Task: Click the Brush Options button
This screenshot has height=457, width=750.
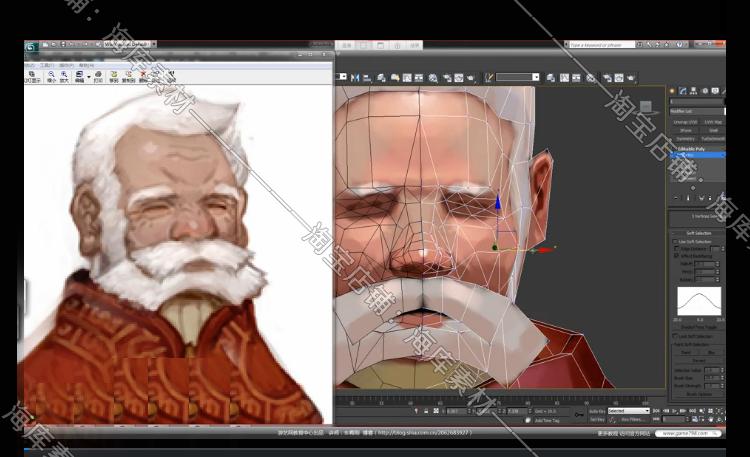Action: pyautogui.click(x=699, y=394)
